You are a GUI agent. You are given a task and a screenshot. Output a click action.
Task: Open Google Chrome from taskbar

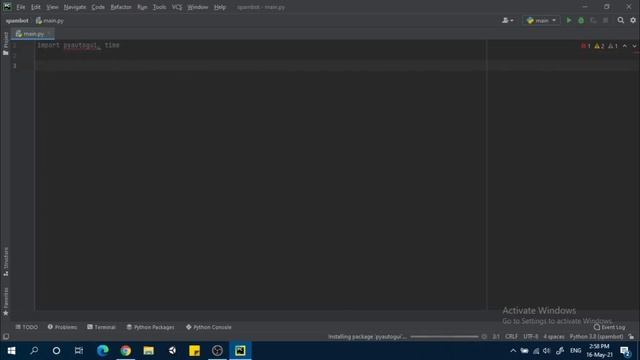pyautogui.click(x=126, y=351)
